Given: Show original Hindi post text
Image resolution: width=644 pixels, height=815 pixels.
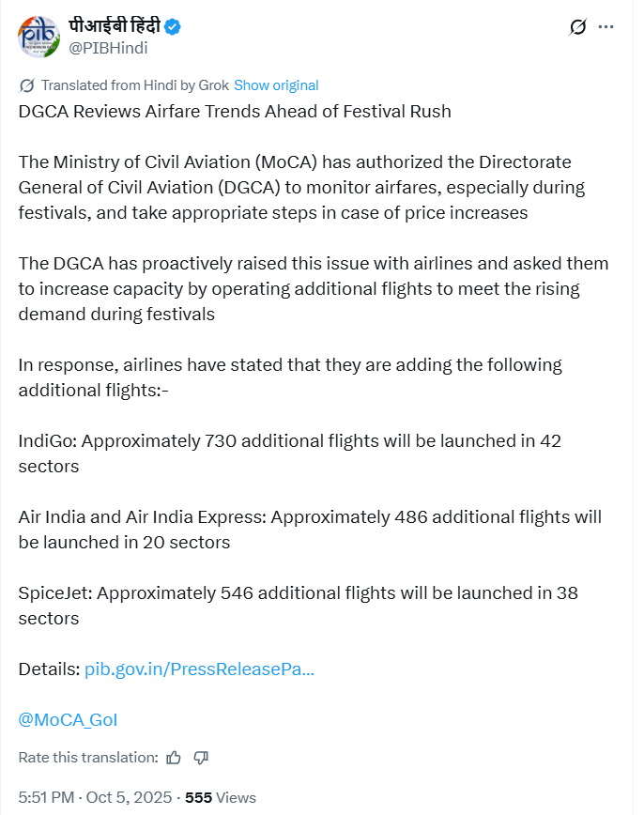Looking at the screenshot, I should click(x=276, y=85).
